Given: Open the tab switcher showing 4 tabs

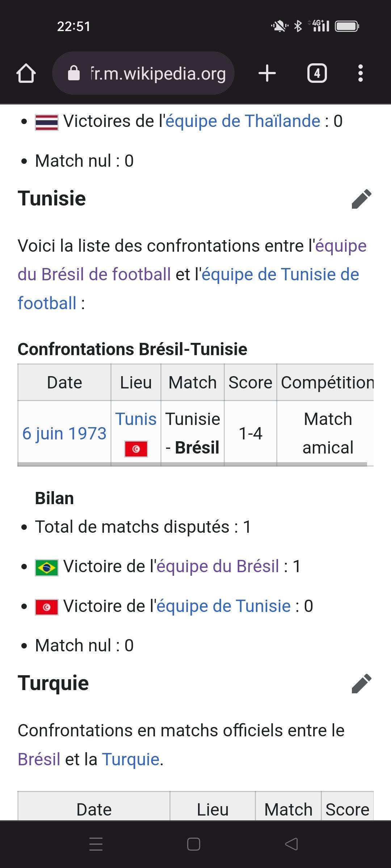Looking at the screenshot, I should (x=317, y=73).
